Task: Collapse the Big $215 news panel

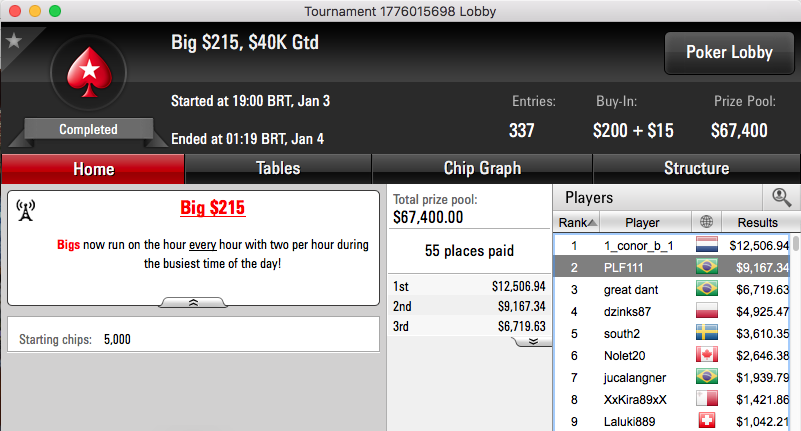Action: (193, 303)
